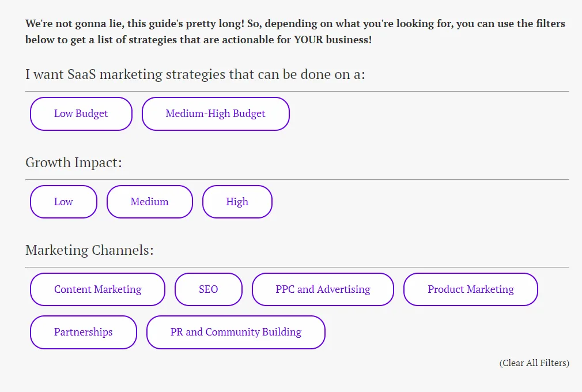Filter strategies by High growth impact
The width and height of the screenshot is (582, 392).
coord(237,202)
